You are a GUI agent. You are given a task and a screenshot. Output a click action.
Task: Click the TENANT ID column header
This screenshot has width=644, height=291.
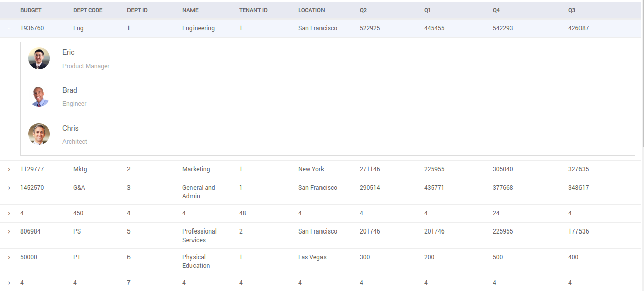point(253,10)
